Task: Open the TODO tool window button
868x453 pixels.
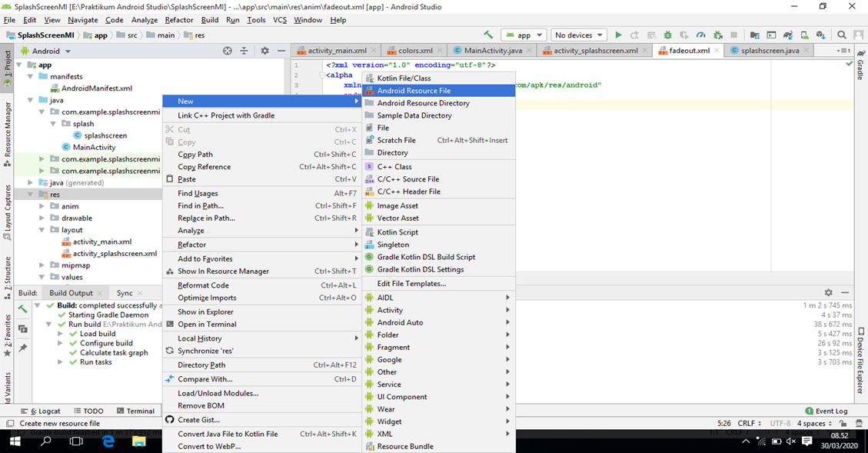Action: [x=88, y=411]
